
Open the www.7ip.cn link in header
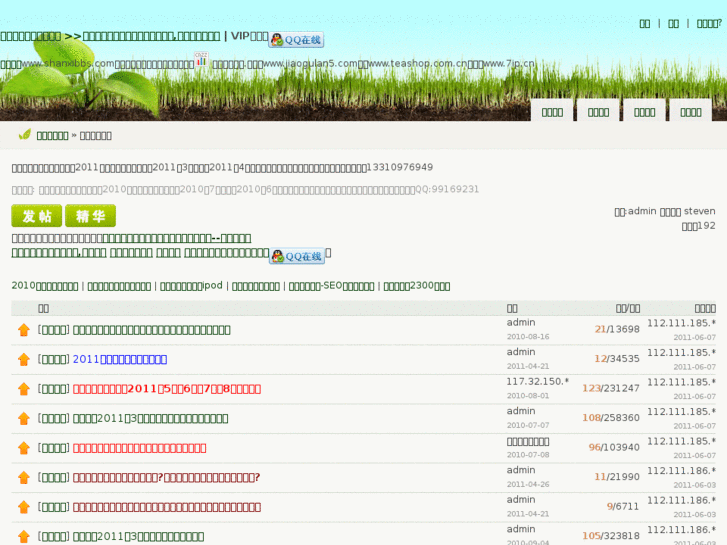[x=509, y=63]
